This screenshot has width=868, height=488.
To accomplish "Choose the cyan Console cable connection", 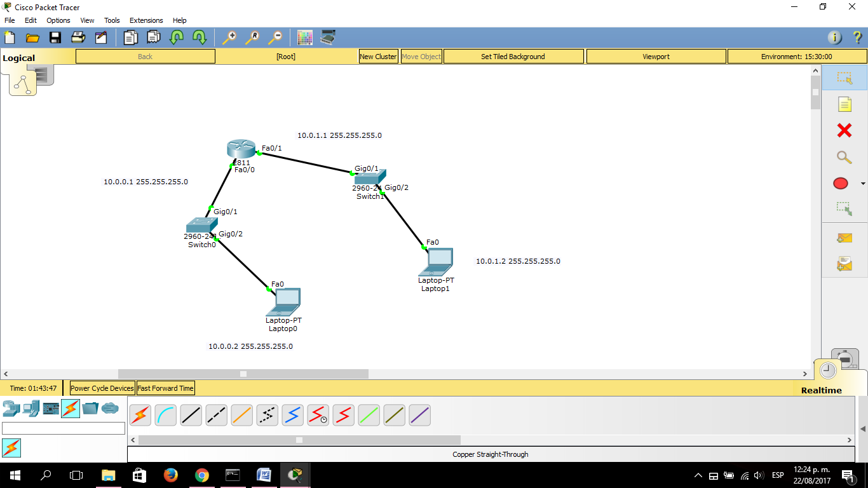I will pos(165,415).
